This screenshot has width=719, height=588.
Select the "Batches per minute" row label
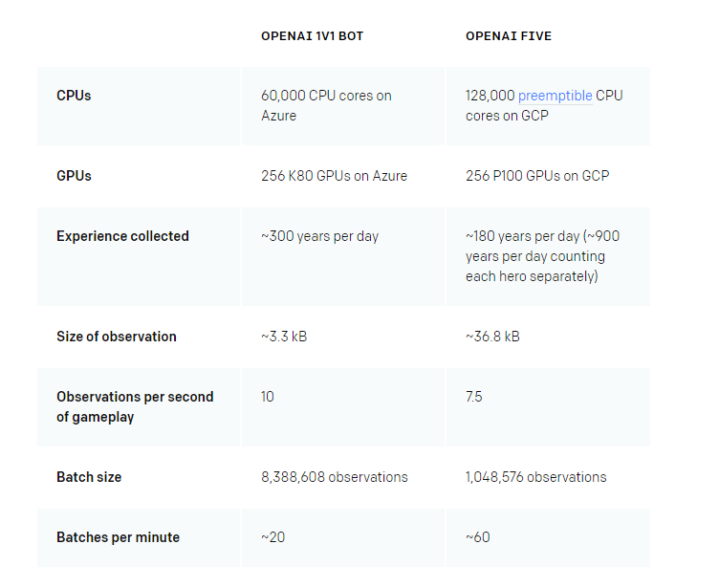(118, 537)
